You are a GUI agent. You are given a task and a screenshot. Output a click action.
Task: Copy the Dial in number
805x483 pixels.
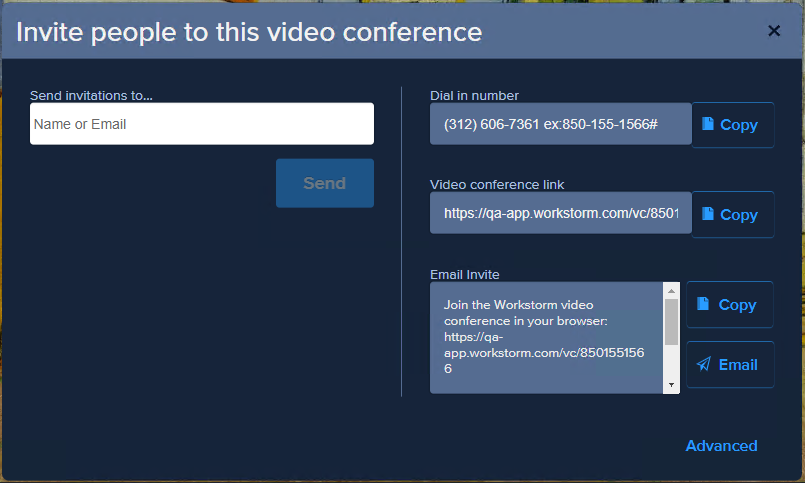pos(733,125)
